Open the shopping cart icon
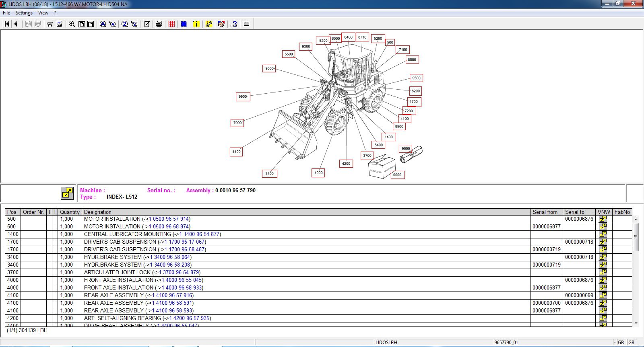Screen dimensions: 644x347 pyautogui.click(x=50, y=24)
